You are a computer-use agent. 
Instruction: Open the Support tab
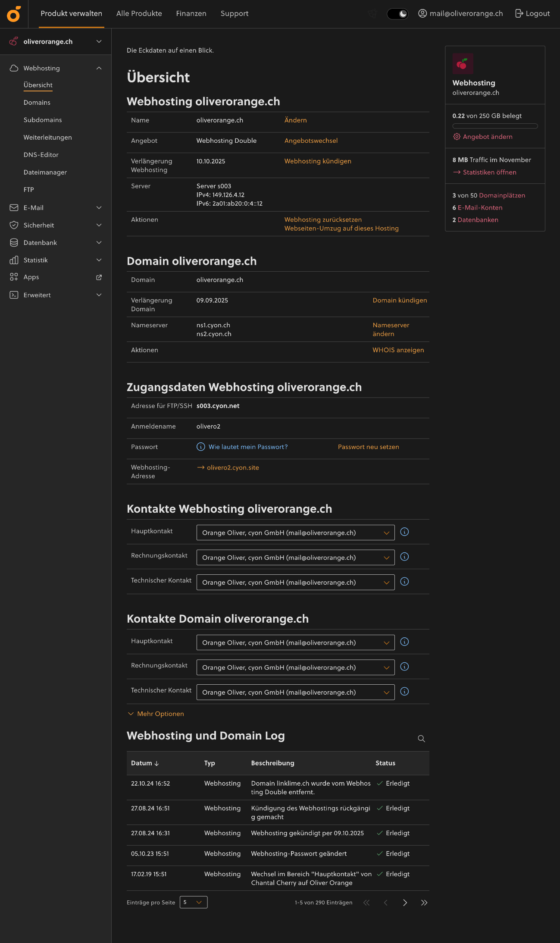point(235,14)
